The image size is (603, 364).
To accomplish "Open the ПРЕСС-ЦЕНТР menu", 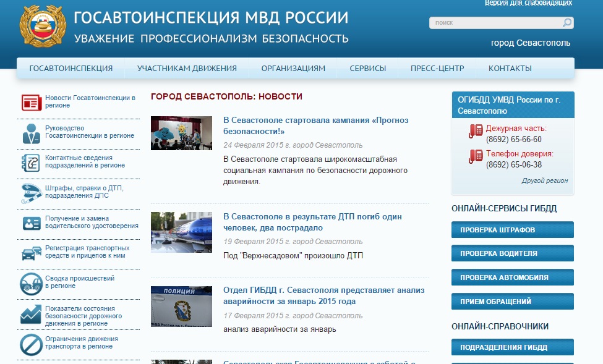I will [437, 69].
